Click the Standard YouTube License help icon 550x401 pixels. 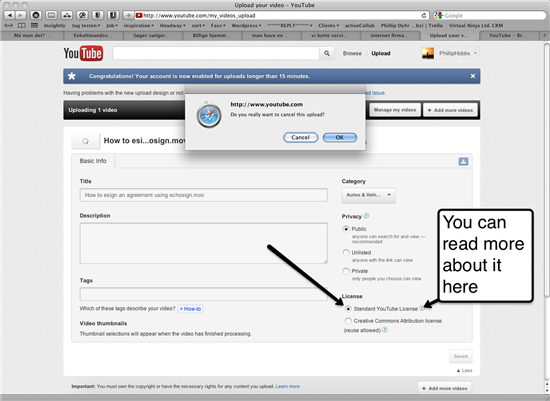[422, 308]
